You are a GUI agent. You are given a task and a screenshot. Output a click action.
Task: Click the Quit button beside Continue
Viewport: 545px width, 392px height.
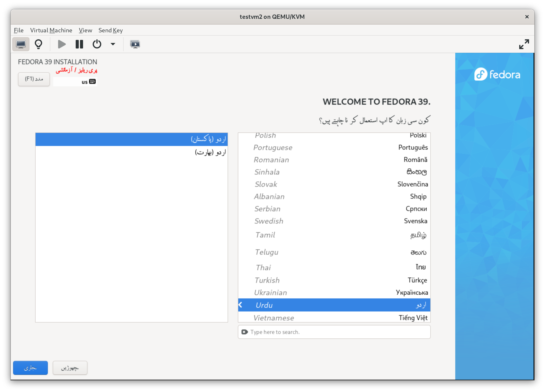(70, 368)
